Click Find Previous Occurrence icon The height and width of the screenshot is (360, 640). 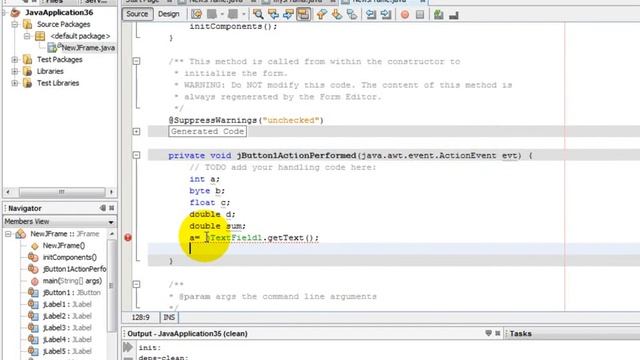273,14
